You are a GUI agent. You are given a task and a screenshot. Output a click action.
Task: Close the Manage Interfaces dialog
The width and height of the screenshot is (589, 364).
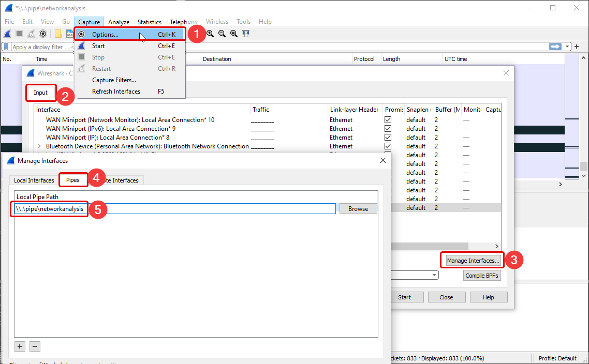coord(383,160)
